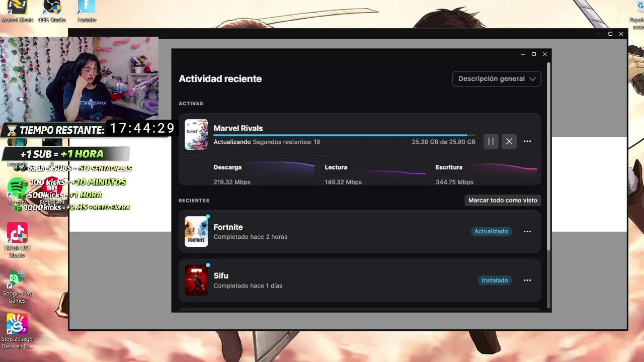This screenshot has width=644, height=362.
Task: Open the Riot Client desktop icon
Action: (52, 191)
